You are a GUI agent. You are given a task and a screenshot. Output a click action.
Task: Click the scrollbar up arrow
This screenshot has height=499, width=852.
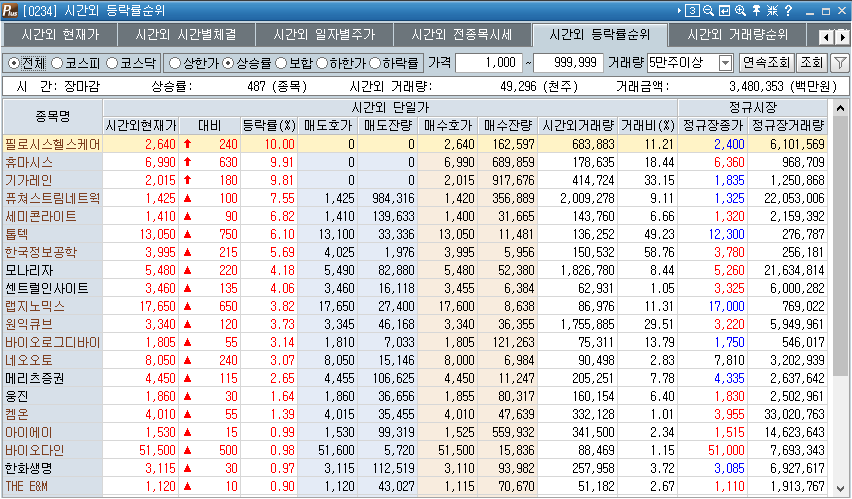(840, 108)
